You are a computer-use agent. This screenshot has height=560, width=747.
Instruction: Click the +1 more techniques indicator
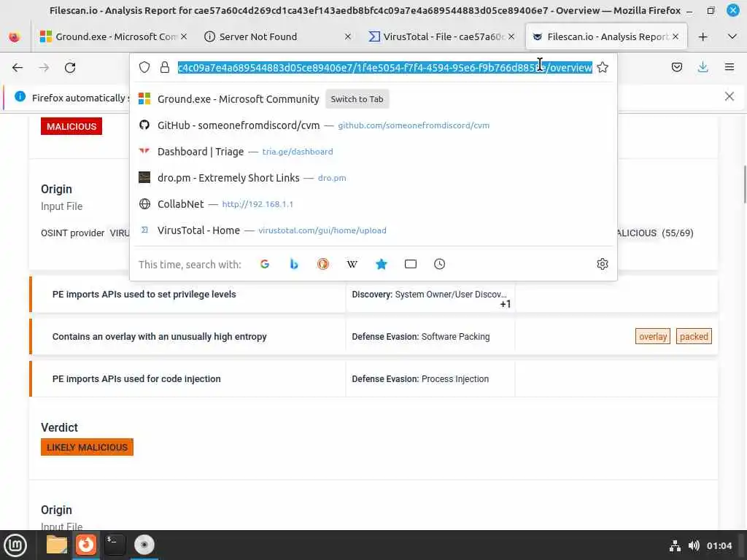coord(506,304)
